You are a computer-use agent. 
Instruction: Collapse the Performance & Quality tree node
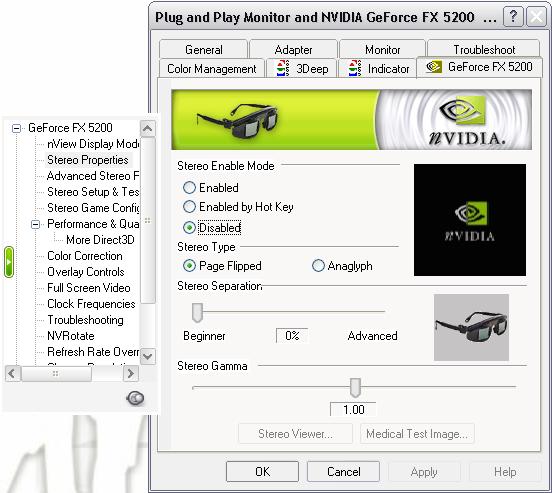35,224
